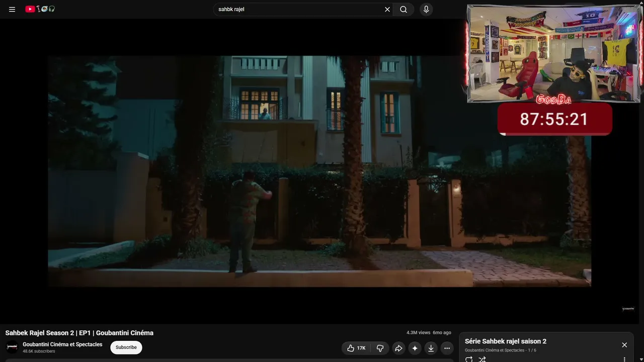Dislike the Sahbek Rajel video

(x=380, y=348)
